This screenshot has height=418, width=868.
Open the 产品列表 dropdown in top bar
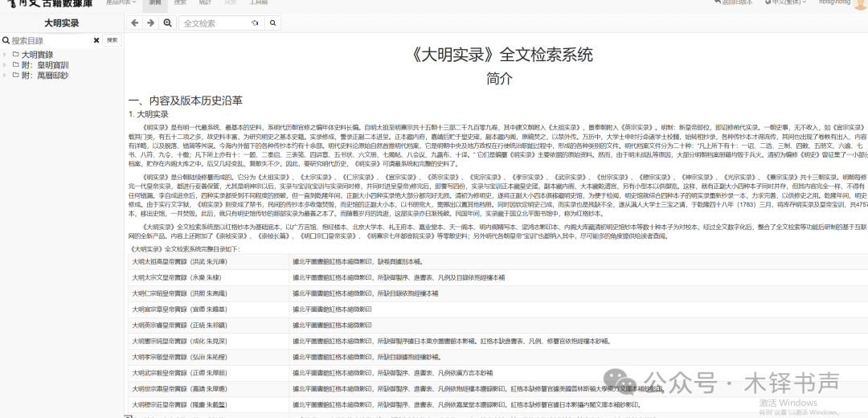tap(121, 2)
